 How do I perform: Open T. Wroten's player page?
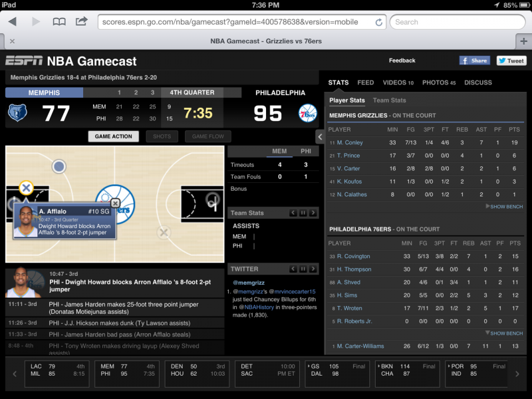[x=350, y=308]
